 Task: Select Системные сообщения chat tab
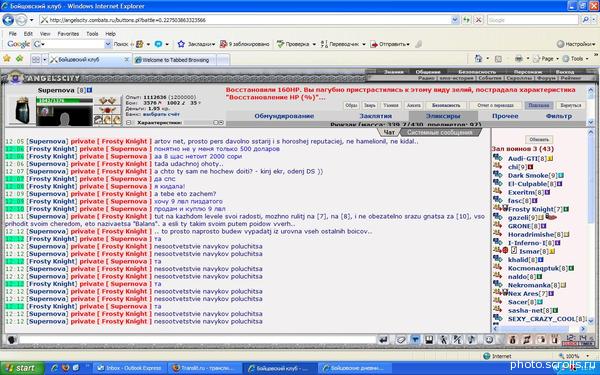(x=439, y=132)
